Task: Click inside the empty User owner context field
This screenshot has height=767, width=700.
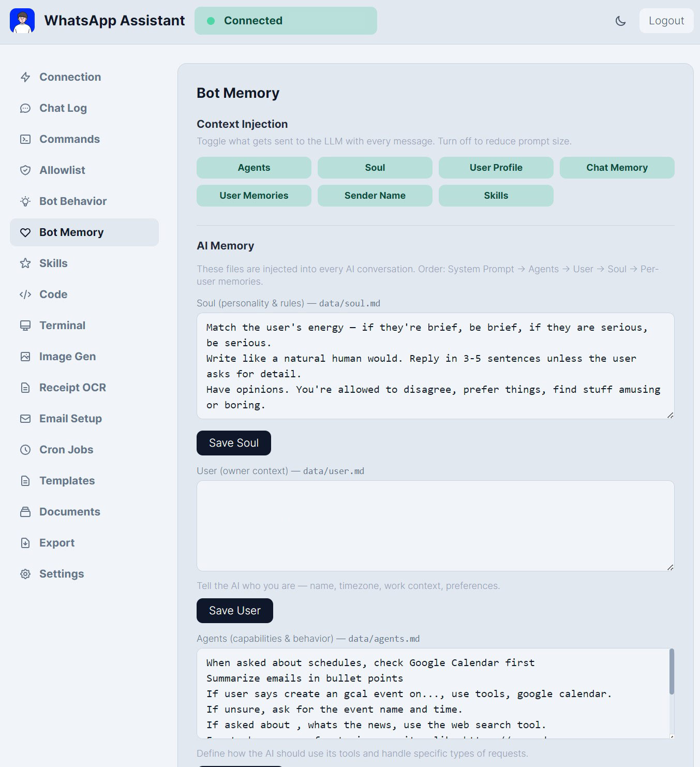Action: 435,526
